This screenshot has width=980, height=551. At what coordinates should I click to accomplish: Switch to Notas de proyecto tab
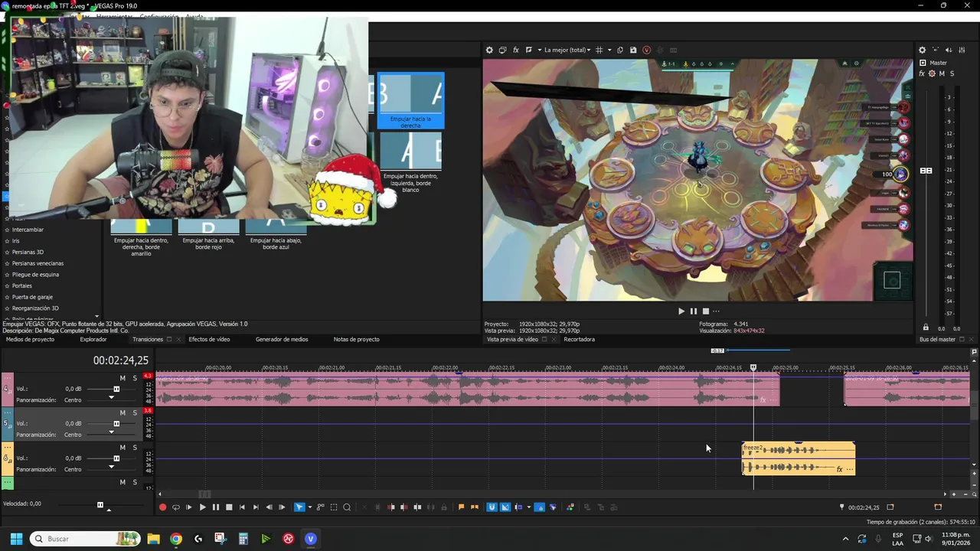click(x=356, y=339)
